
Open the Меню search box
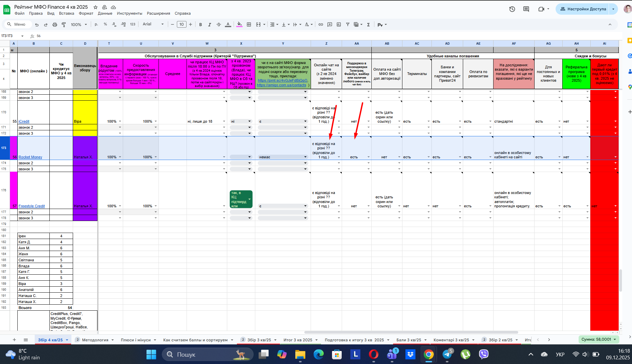pos(17,24)
